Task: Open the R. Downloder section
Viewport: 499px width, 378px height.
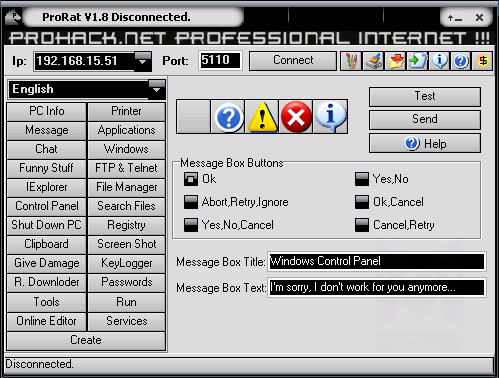Action: [47, 282]
